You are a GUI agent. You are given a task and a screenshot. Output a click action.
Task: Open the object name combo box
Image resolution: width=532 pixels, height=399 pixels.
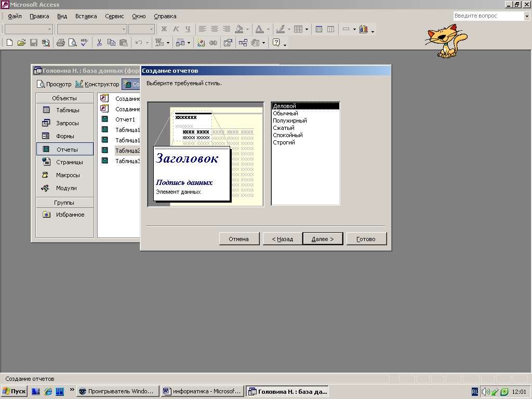pyautogui.click(x=29, y=29)
